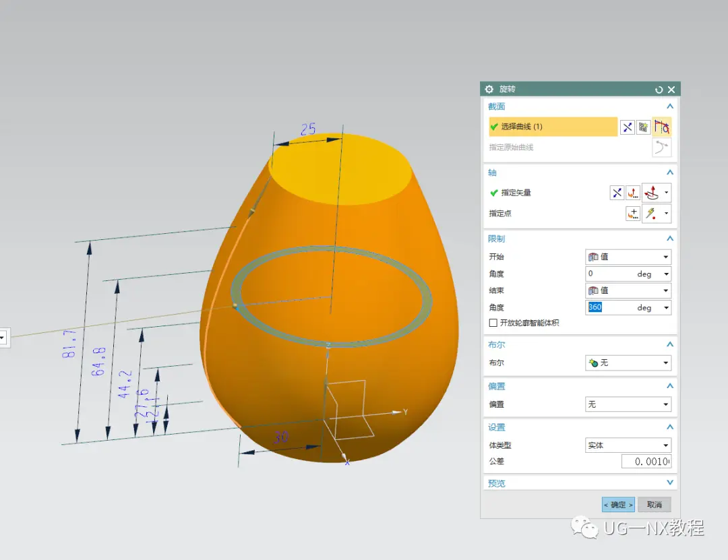728x560 pixels.
Task: Click the reverse direction icon in the Section row
Action: point(628,127)
